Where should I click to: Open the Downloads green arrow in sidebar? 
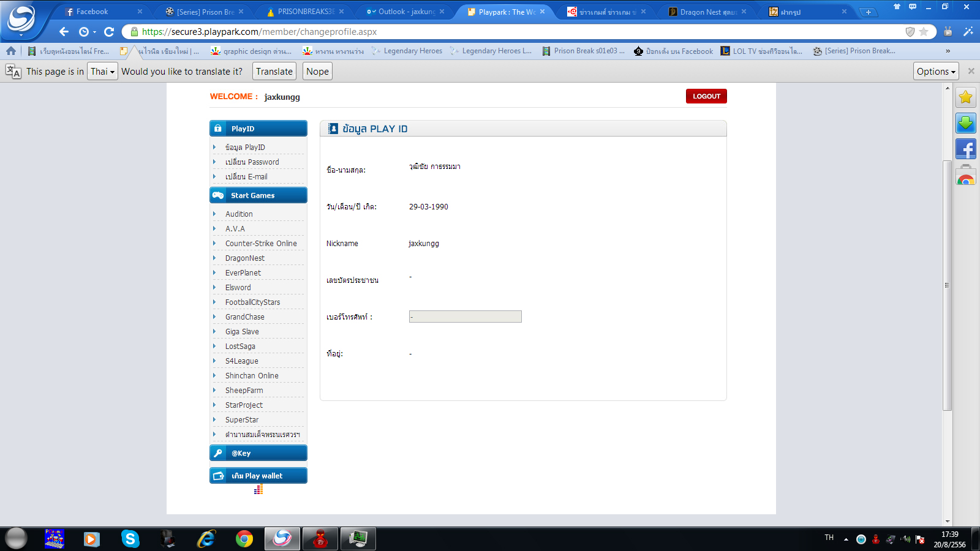tap(966, 123)
